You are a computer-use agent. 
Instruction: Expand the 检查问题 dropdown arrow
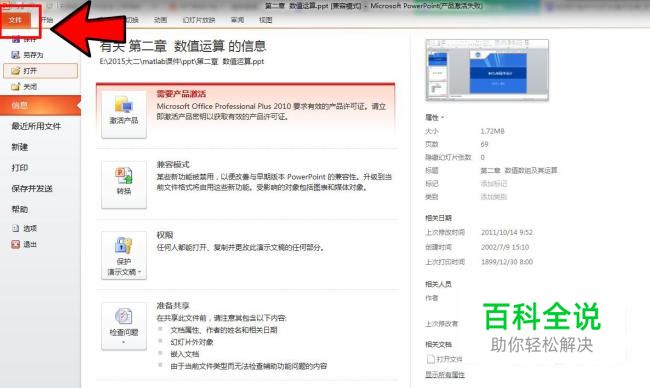(x=124, y=342)
